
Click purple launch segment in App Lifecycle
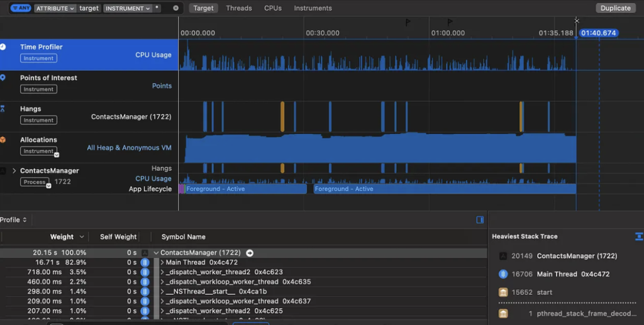coord(182,189)
